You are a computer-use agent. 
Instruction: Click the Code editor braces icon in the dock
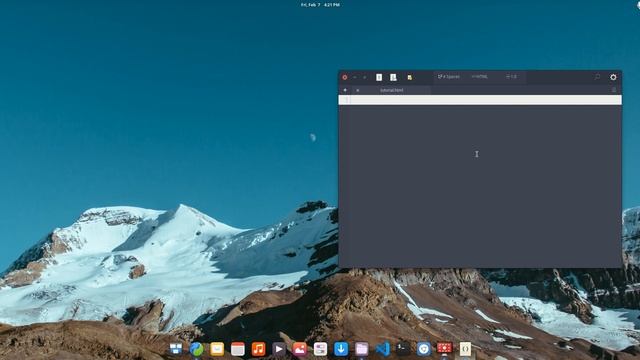[x=465, y=349]
